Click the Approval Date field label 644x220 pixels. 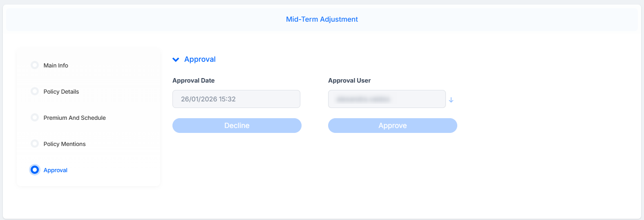[x=194, y=81]
